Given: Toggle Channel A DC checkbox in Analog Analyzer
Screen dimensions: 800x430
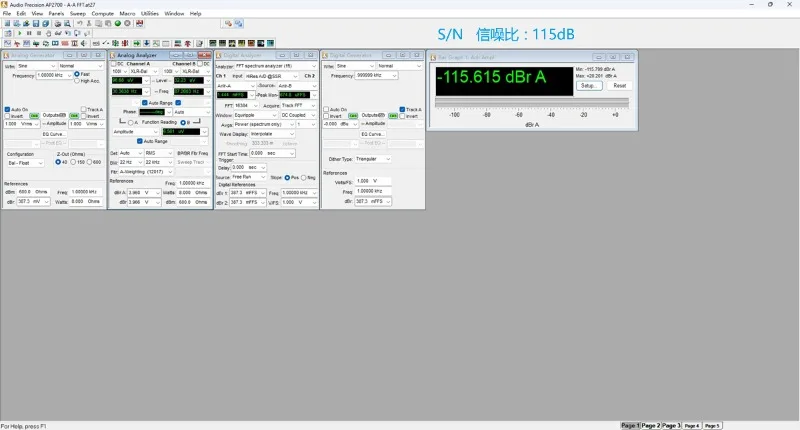Looking at the screenshot, I should click(114, 64).
